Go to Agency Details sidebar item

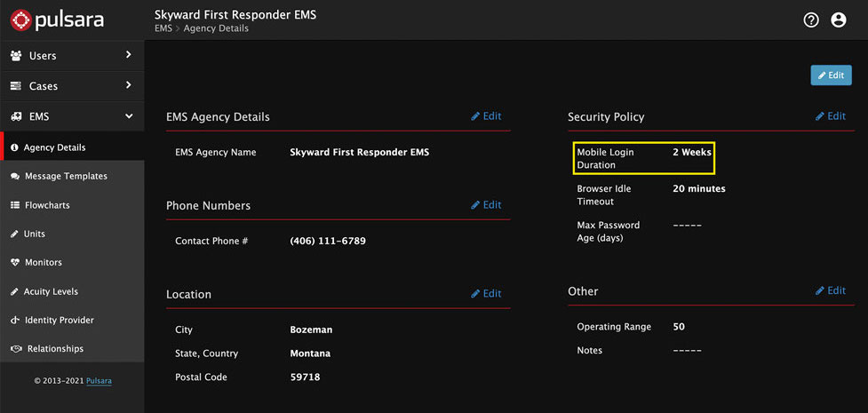pyautogui.click(x=54, y=147)
